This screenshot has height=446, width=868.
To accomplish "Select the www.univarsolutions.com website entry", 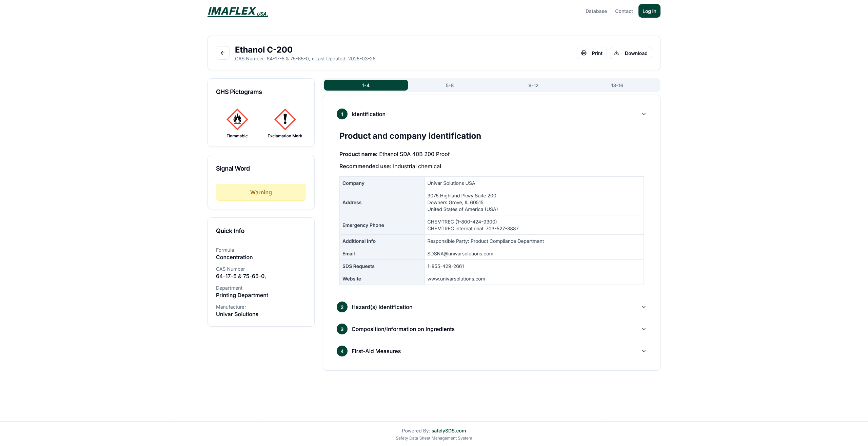I will point(456,278).
